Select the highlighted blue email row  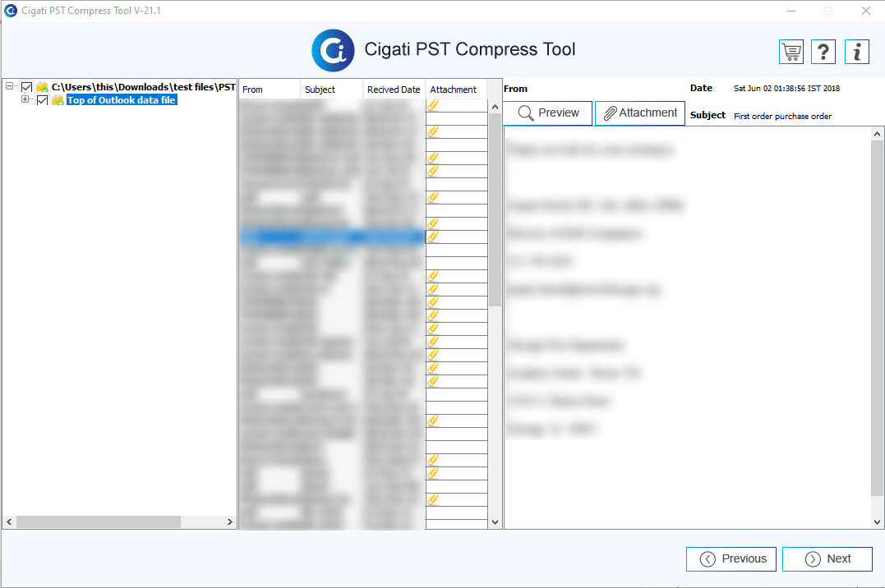click(332, 237)
